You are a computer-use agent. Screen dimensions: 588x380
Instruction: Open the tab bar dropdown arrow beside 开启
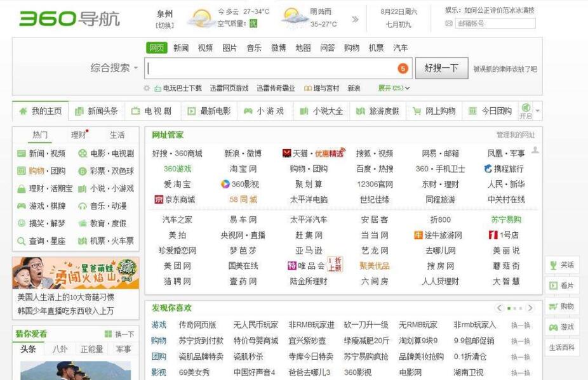point(538,111)
